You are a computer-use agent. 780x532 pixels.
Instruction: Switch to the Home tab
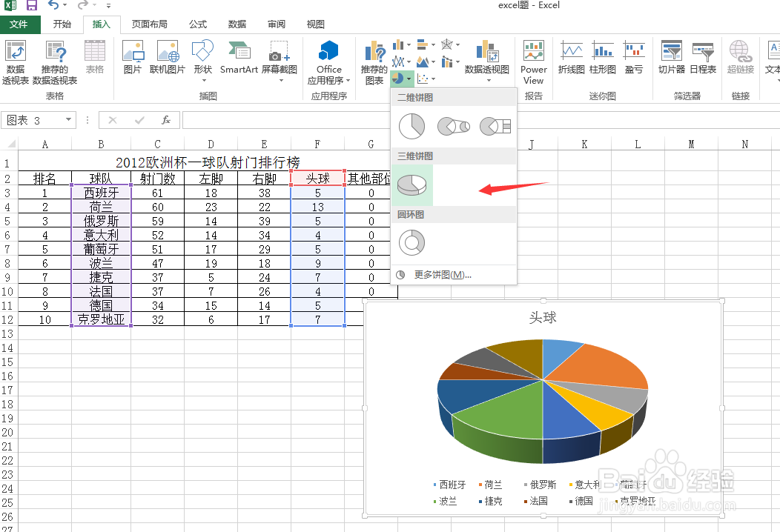[x=62, y=24]
